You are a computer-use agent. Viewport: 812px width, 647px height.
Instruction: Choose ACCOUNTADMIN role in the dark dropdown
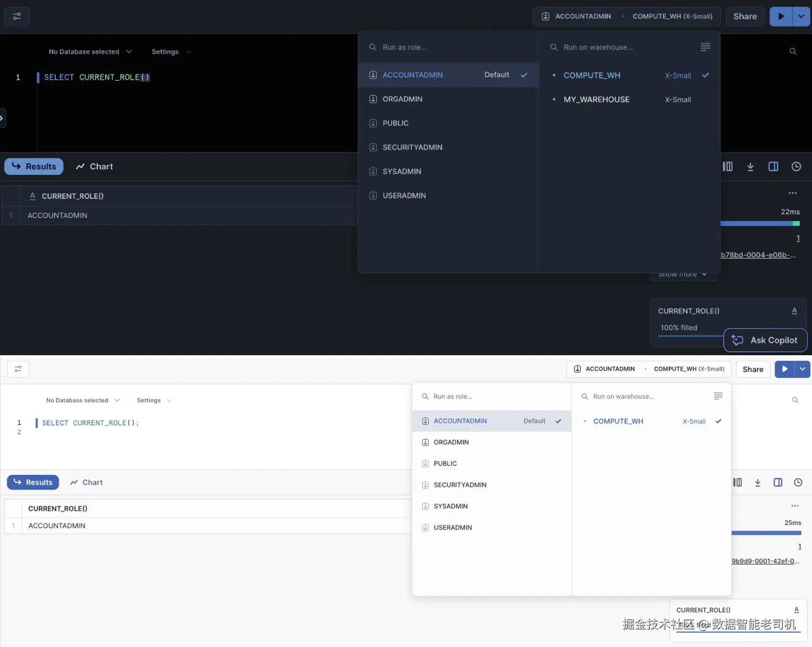pos(449,75)
